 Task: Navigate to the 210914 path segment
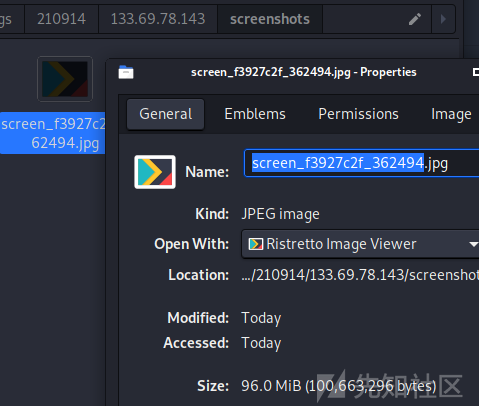pos(61,19)
